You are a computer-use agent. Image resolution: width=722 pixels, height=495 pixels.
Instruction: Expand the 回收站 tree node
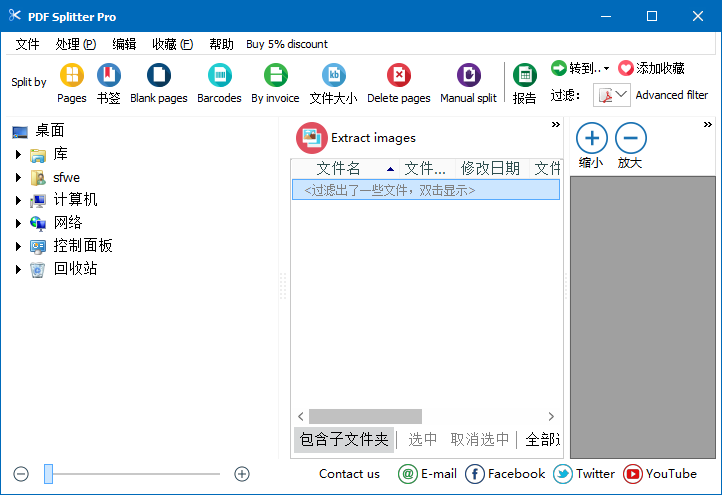18,269
